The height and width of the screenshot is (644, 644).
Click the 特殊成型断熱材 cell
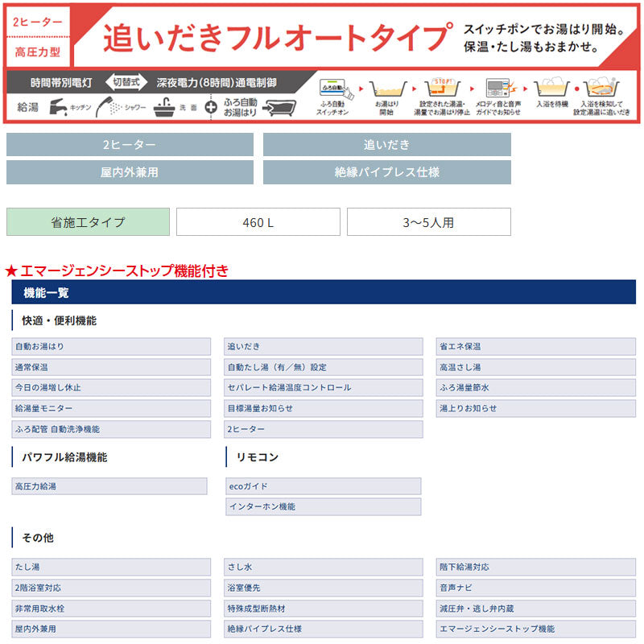pos(324,609)
